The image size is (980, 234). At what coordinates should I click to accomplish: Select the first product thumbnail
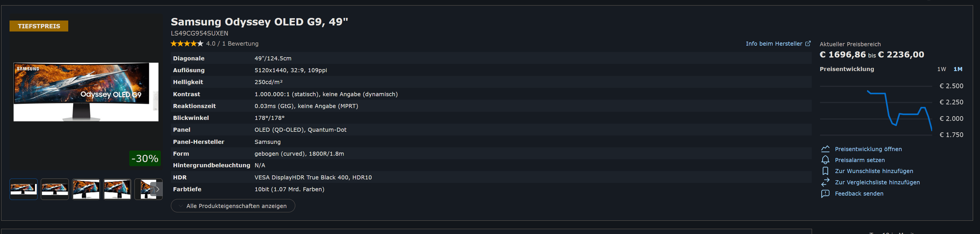coord(24,189)
